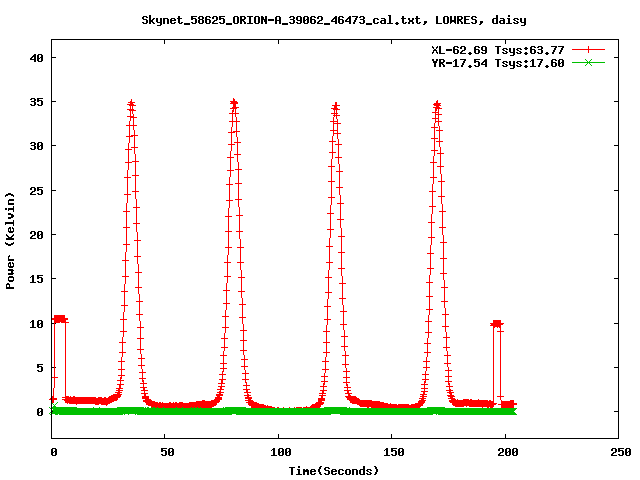
Task: Click y-axis tick label 35
Action: coord(36,102)
